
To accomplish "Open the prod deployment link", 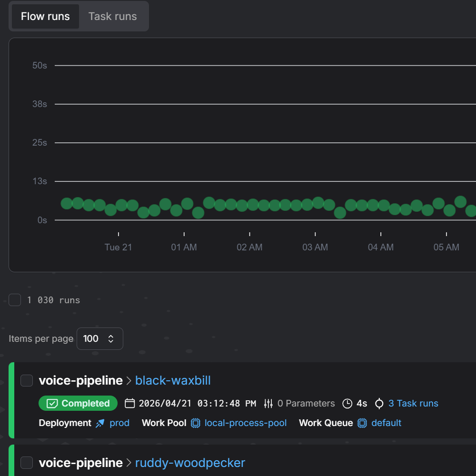I will pos(119,423).
